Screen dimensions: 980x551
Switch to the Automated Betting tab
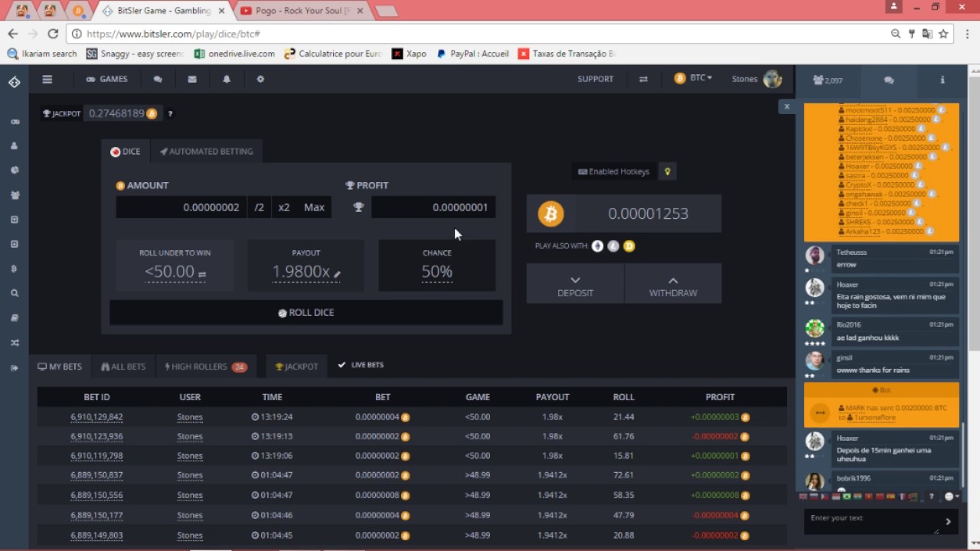tap(207, 152)
